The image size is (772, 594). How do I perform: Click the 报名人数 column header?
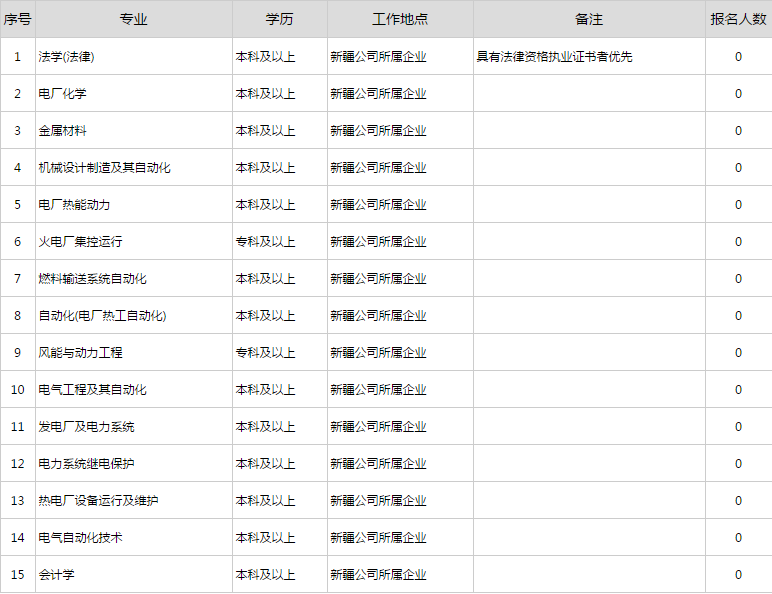click(738, 19)
